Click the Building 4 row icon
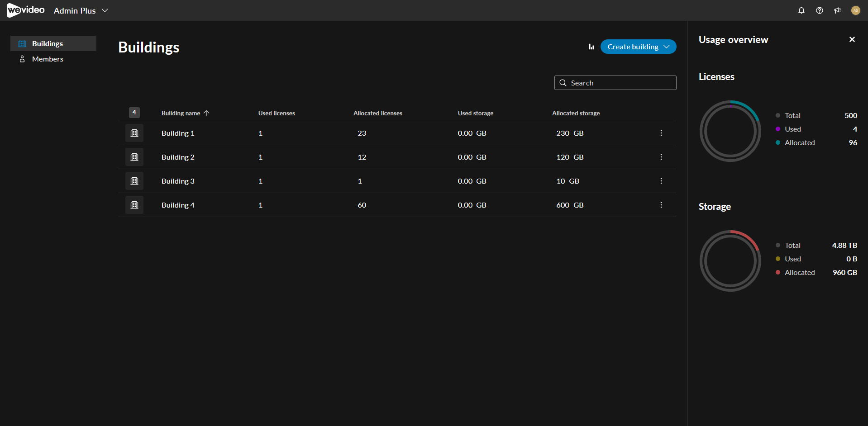 [134, 205]
